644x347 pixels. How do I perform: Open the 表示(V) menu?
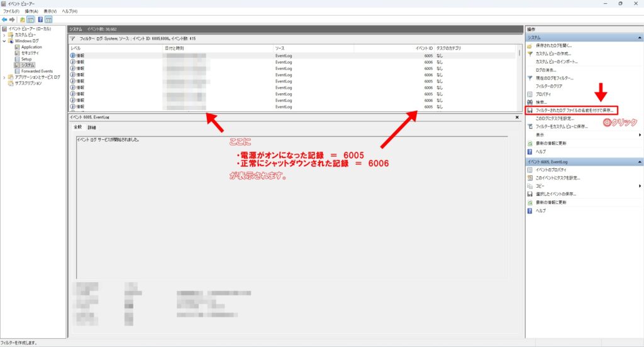click(50, 11)
